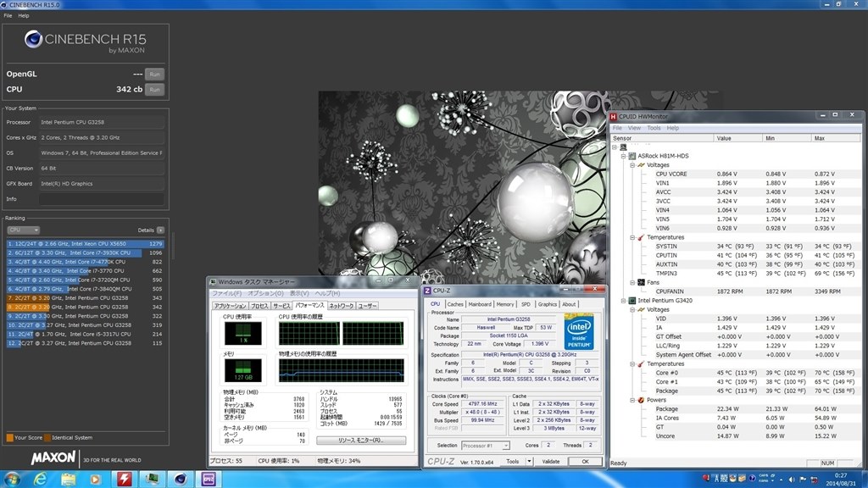
Task: Open the View menu in HWMonitor
Action: (x=634, y=128)
